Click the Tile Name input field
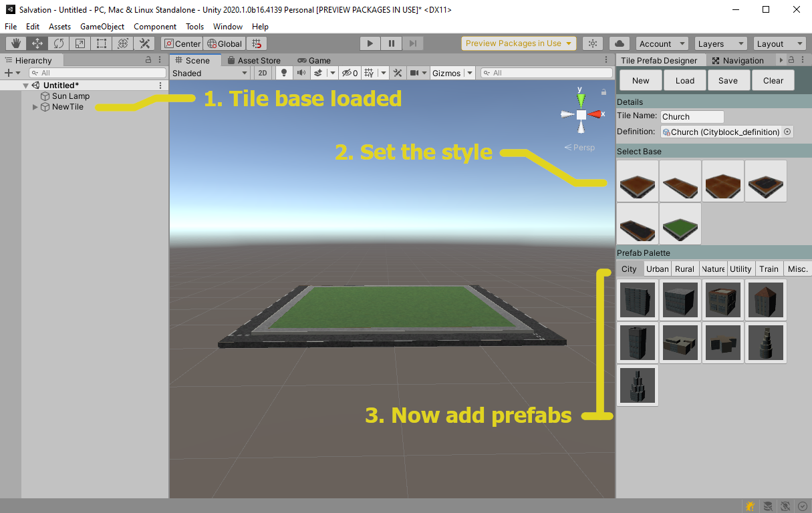Screen dimensions: 812x513 [692, 116]
